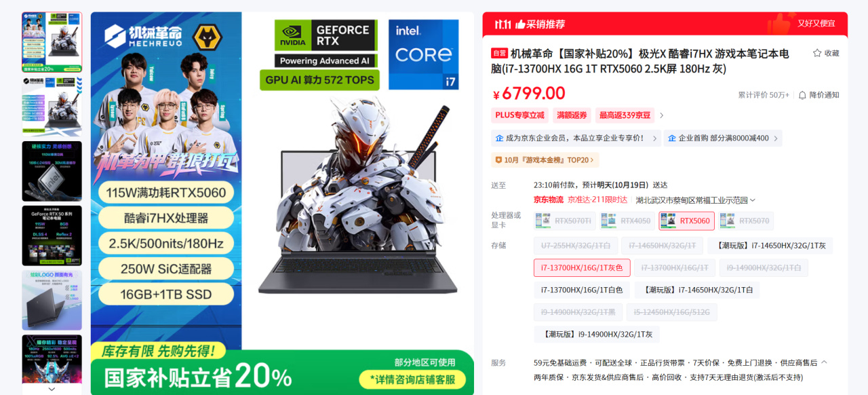The image size is (868, 395).
Task: Click the 采销推荐 thumbs-up icon
Action: pyautogui.click(x=520, y=24)
